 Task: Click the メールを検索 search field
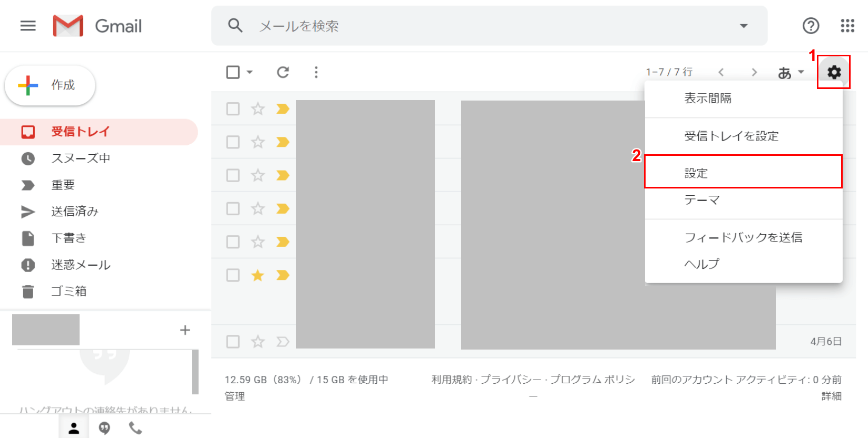[490, 26]
